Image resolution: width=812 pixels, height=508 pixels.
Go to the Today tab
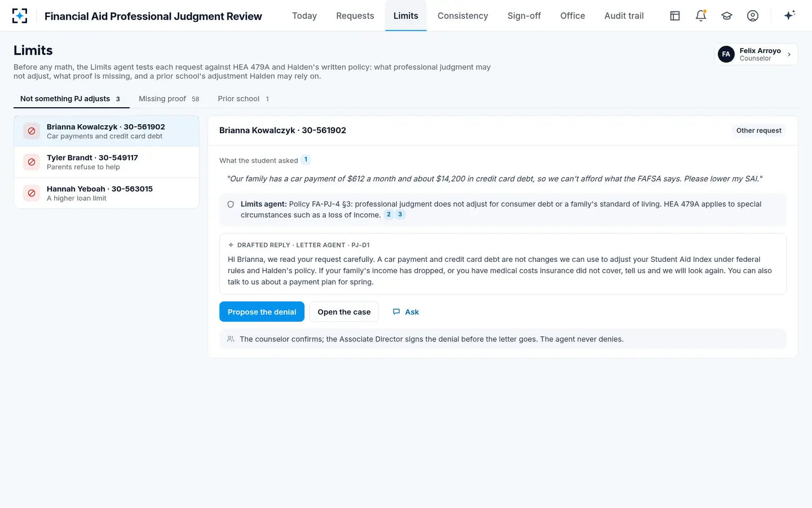coord(304,16)
